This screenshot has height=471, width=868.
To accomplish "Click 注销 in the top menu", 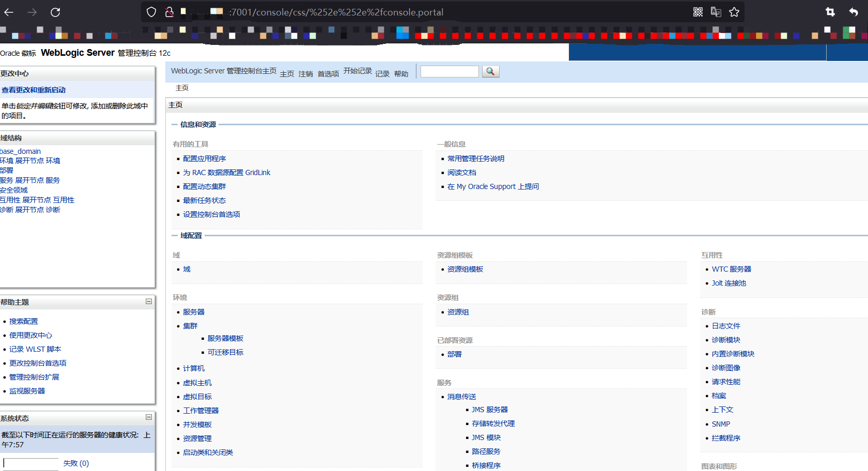I will tap(305, 74).
